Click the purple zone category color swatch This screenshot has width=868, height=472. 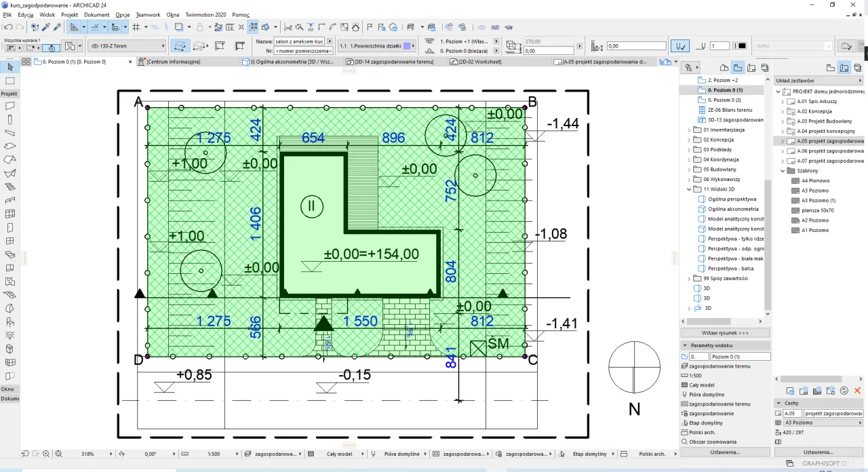click(407, 46)
